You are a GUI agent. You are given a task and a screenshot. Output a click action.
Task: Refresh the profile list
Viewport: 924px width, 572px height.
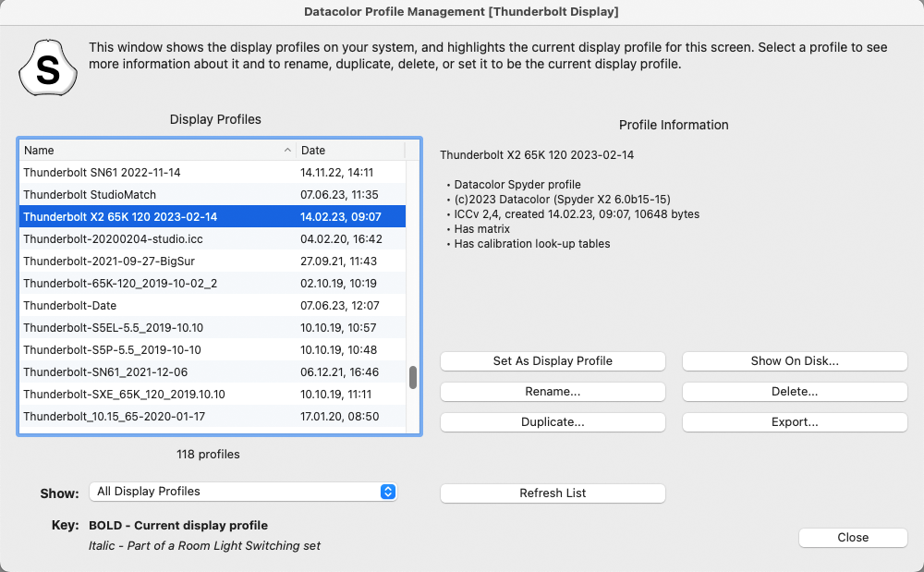(553, 493)
